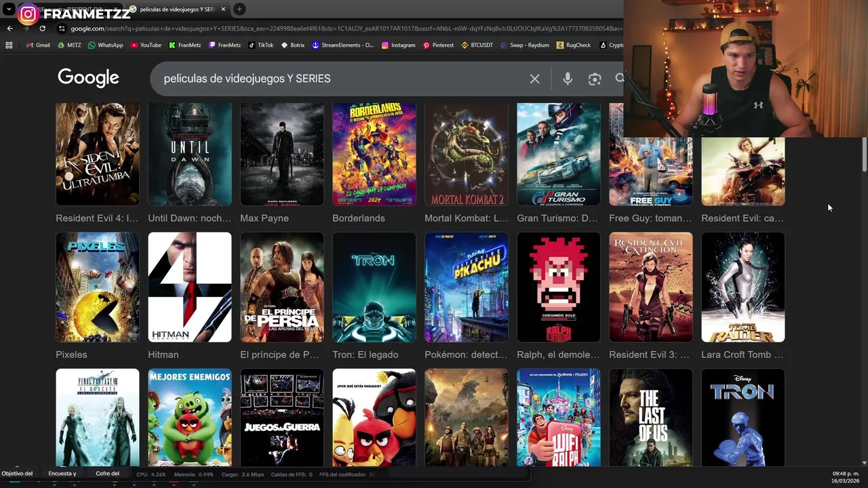Open The Last of Us poster
Screen dimensions: 868x488
click(x=651, y=418)
